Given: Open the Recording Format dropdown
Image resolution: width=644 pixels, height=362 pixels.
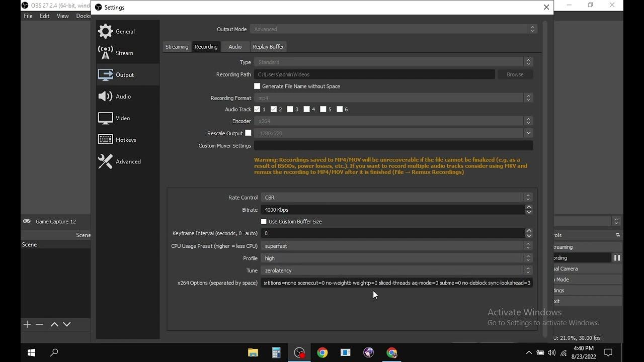Looking at the screenshot, I should [x=393, y=98].
